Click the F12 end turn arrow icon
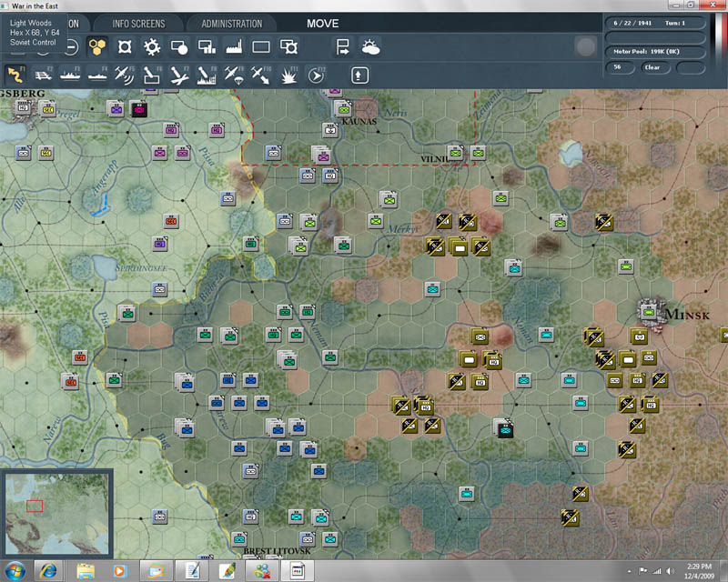728x582 pixels. (316, 75)
